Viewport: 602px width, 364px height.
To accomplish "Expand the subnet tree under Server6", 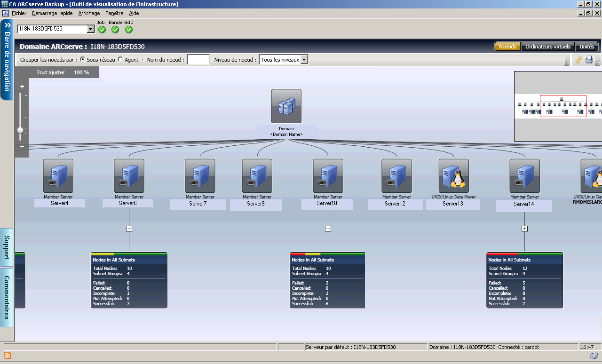I will 129,229.
